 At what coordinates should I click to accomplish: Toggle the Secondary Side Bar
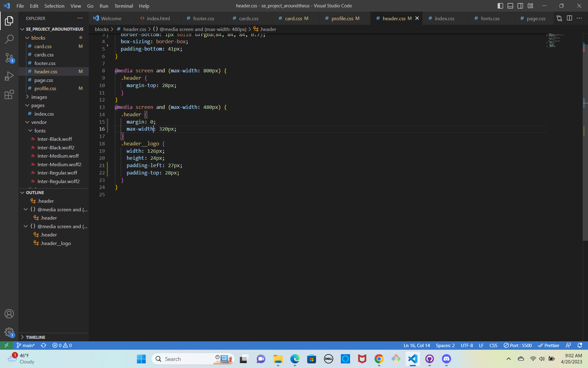coord(520,6)
